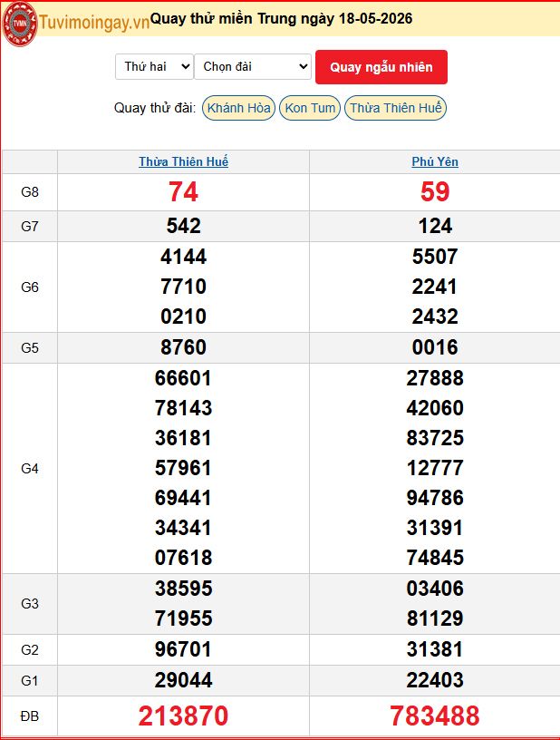The width and height of the screenshot is (560, 740).
Task: Click the G5 number 8760
Action: click(183, 347)
